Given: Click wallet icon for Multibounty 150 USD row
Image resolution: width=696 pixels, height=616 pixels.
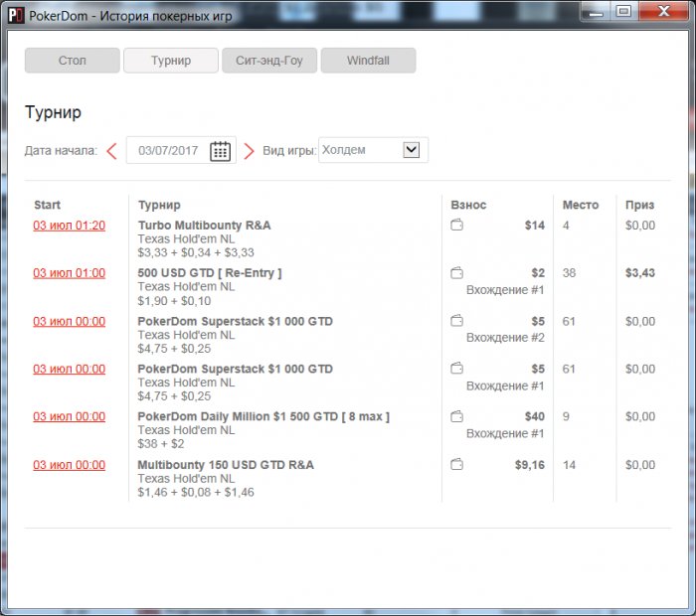Looking at the screenshot, I should tap(456, 464).
